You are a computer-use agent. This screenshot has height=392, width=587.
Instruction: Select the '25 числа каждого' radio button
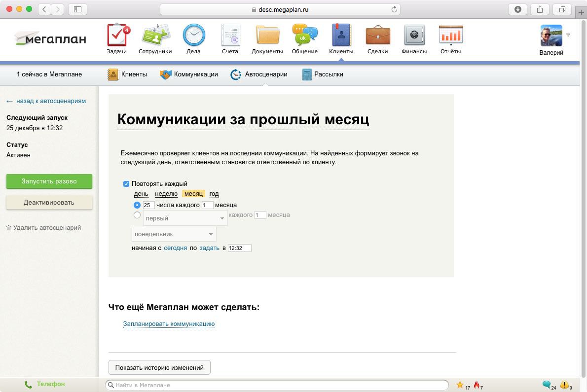137,205
